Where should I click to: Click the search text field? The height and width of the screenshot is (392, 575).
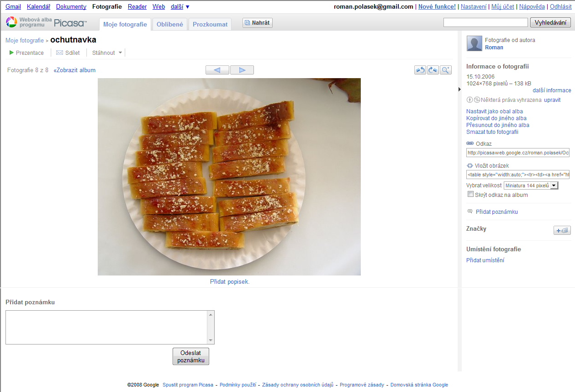[x=485, y=22]
